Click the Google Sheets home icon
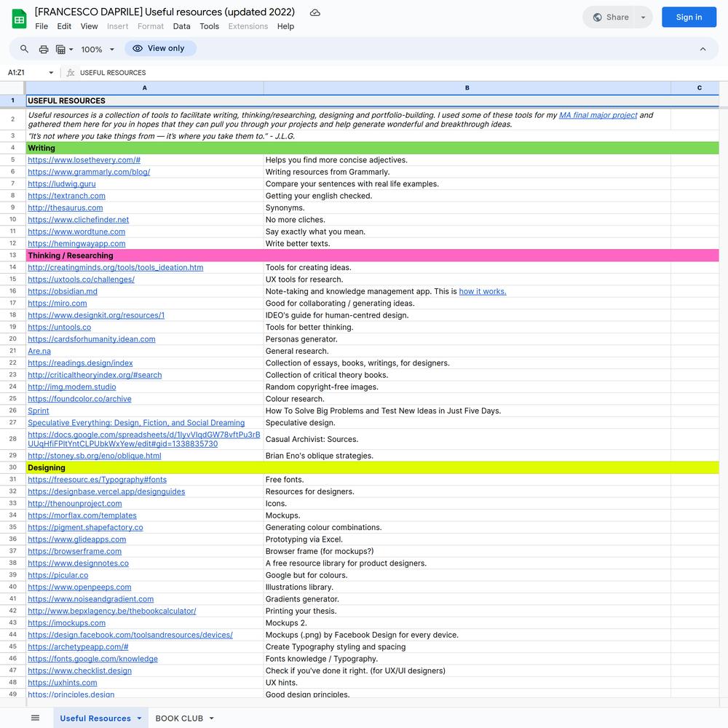The height and width of the screenshot is (728, 728). [x=19, y=19]
